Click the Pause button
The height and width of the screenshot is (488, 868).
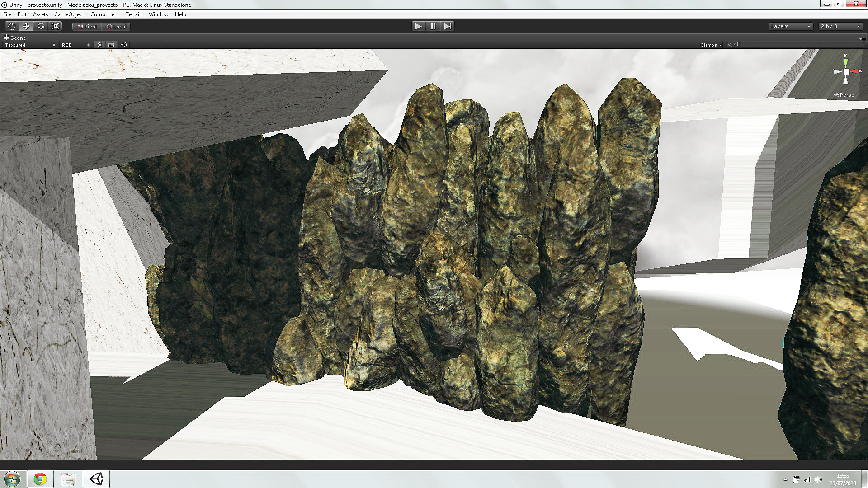click(433, 26)
